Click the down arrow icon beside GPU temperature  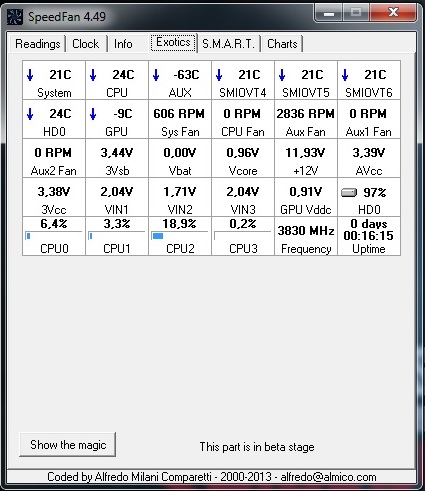click(x=93, y=114)
